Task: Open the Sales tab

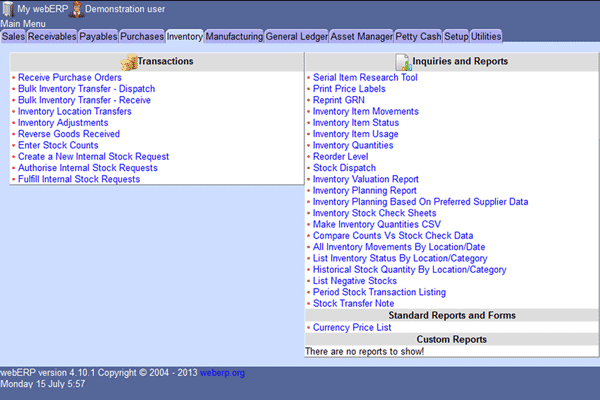Action: pyautogui.click(x=13, y=36)
